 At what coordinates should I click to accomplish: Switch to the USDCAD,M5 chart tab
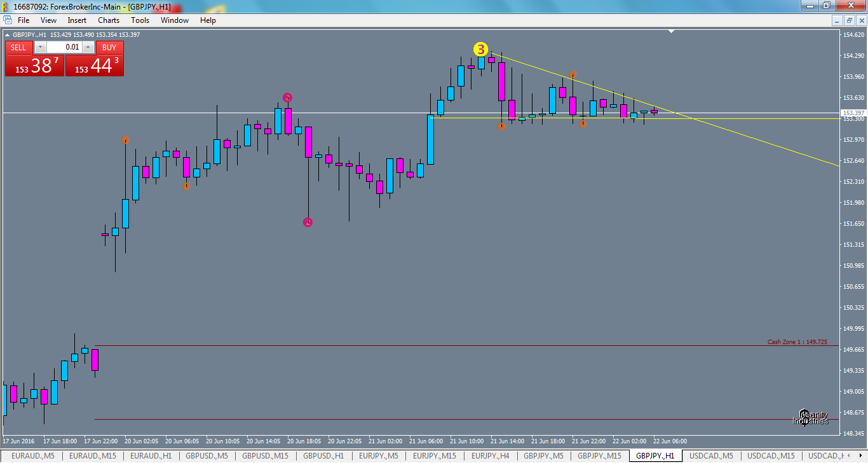712,456
